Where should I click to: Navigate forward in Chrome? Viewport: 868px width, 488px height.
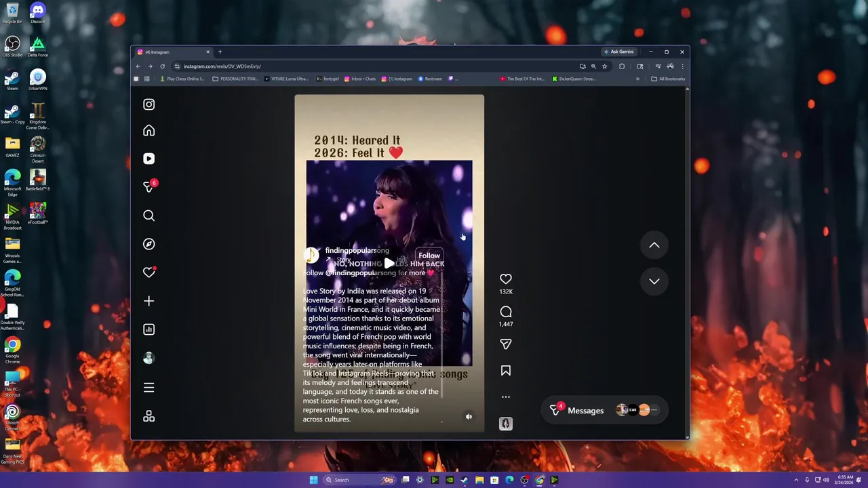pyautogui.click(x=150, y=66)
